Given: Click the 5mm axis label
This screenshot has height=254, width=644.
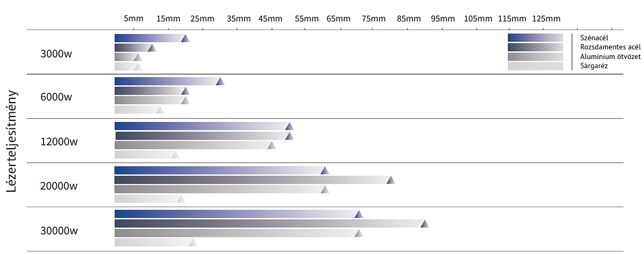Looking at the screenshot, I should (134, 18).
